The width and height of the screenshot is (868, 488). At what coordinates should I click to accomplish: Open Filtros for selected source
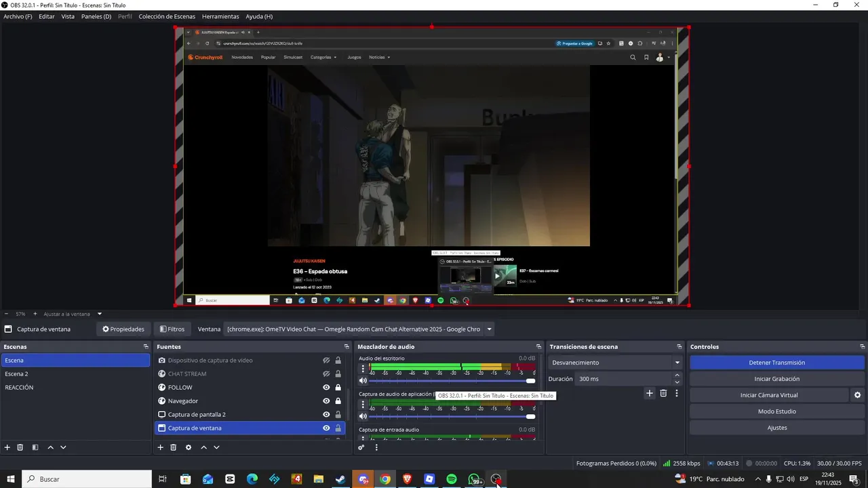tap(172, 329)
